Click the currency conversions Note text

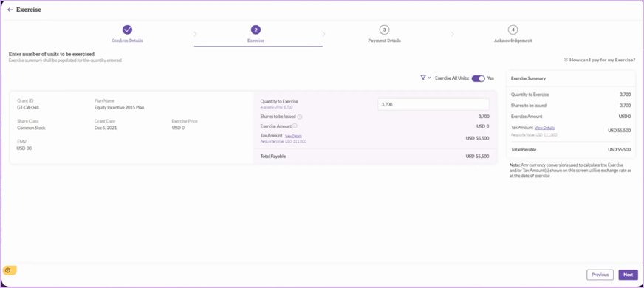[x=571, y=170]
